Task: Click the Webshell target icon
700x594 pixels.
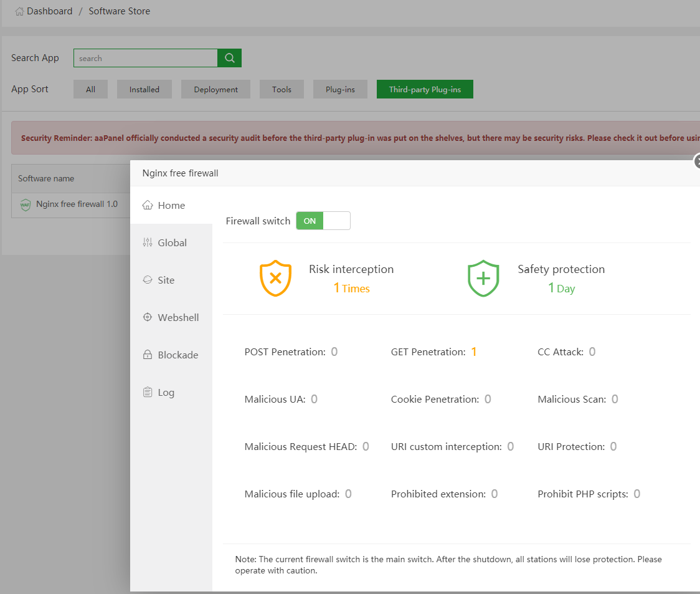Action: point(148,317)
